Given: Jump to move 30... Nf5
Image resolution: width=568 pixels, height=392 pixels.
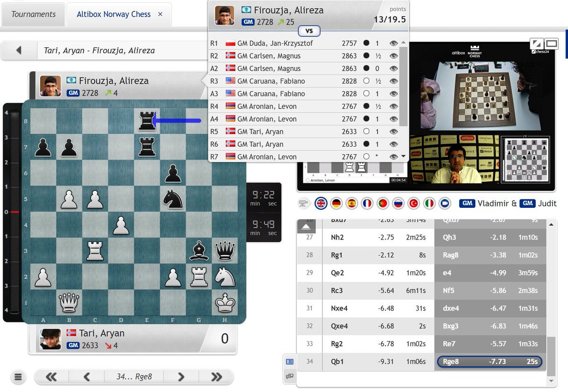Looking at the screenshot, I should pos(490,290).
